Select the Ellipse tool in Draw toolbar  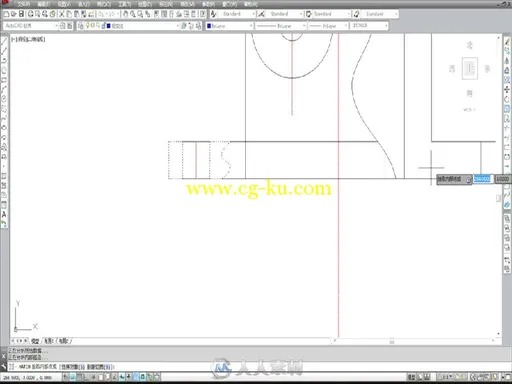click(4, 128)
